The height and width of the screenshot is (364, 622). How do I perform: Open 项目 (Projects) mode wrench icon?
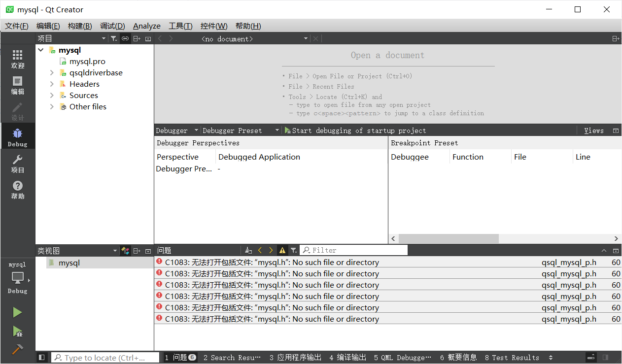click(18, 163)
